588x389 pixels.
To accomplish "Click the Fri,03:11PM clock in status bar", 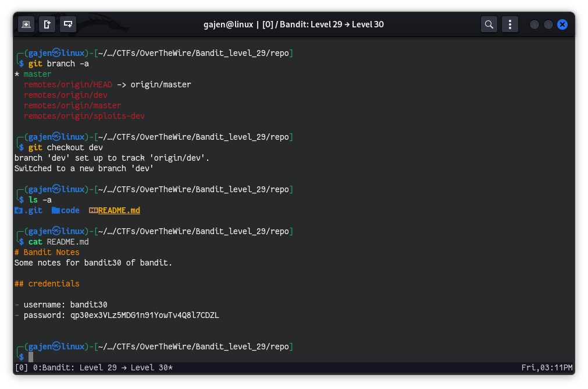I will 547,367.
